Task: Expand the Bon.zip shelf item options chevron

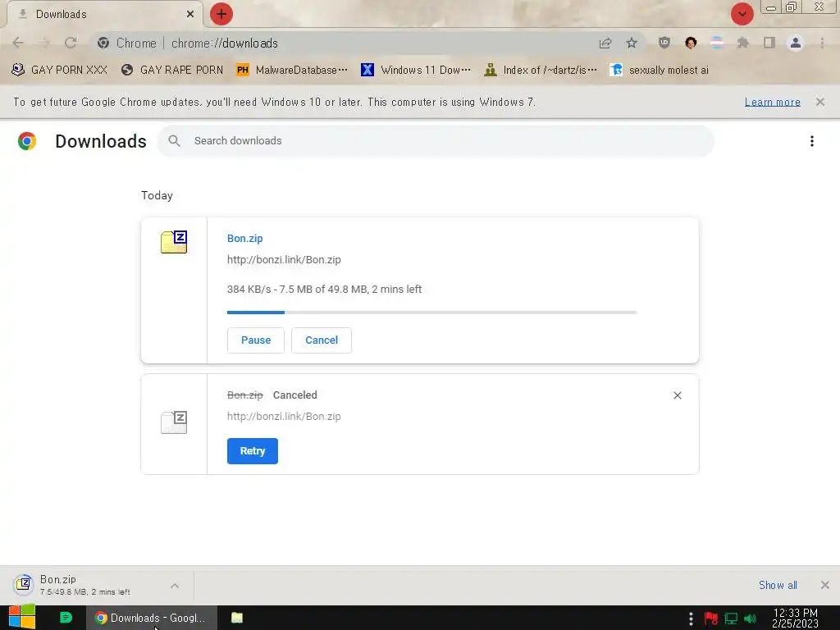Action: 175,586
